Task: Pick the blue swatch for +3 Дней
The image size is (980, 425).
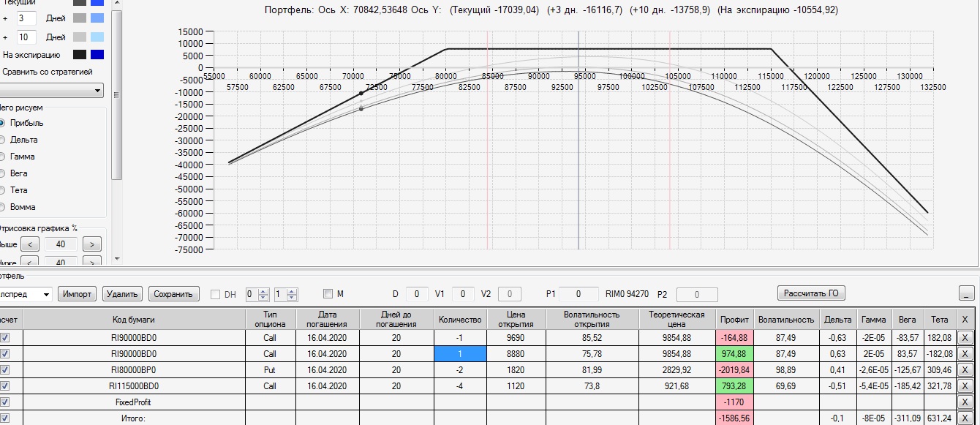Action: pyautogui.click(x=97, y=17)
